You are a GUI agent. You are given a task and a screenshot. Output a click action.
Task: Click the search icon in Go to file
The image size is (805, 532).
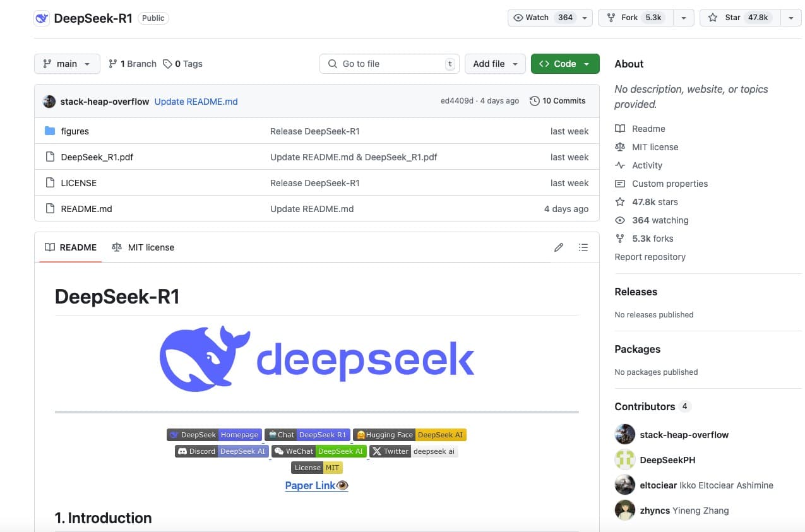click(x=332, y=64)
